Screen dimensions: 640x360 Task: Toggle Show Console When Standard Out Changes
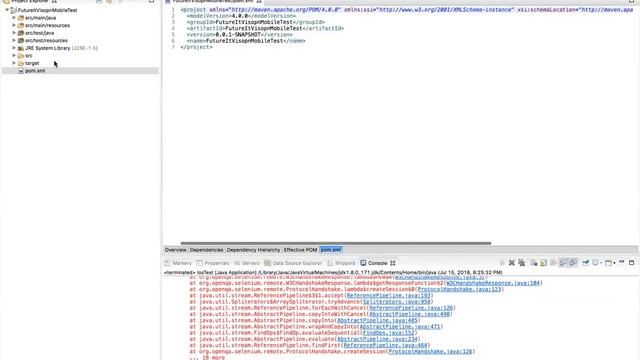[563, 263]
